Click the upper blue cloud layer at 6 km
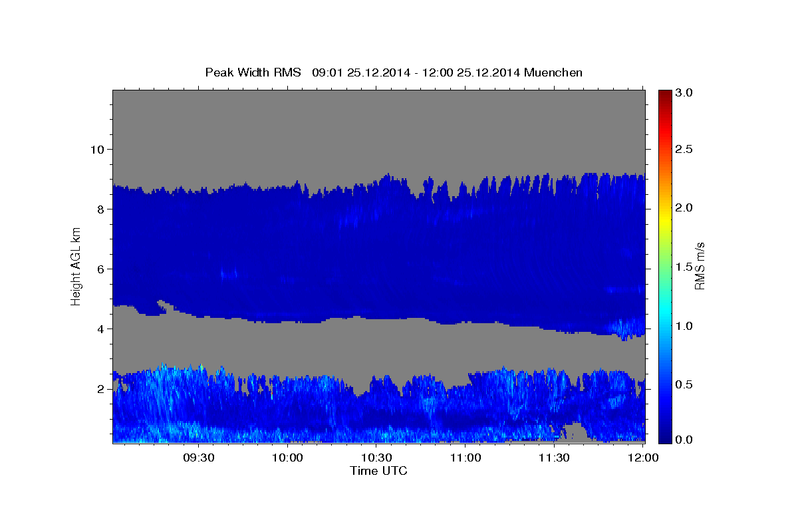798x532 pixels. [379, 269]
